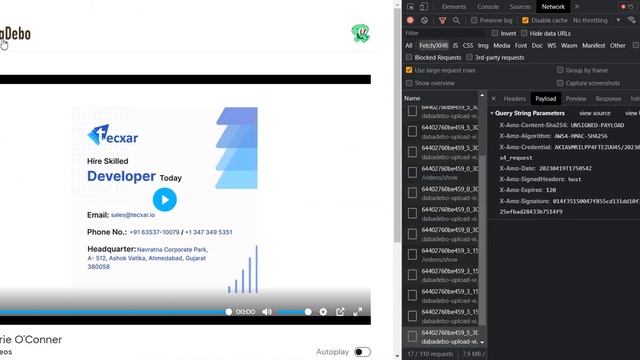640x360 pixels.
Task: Filter requests by CSS
Action: (468, 45)
